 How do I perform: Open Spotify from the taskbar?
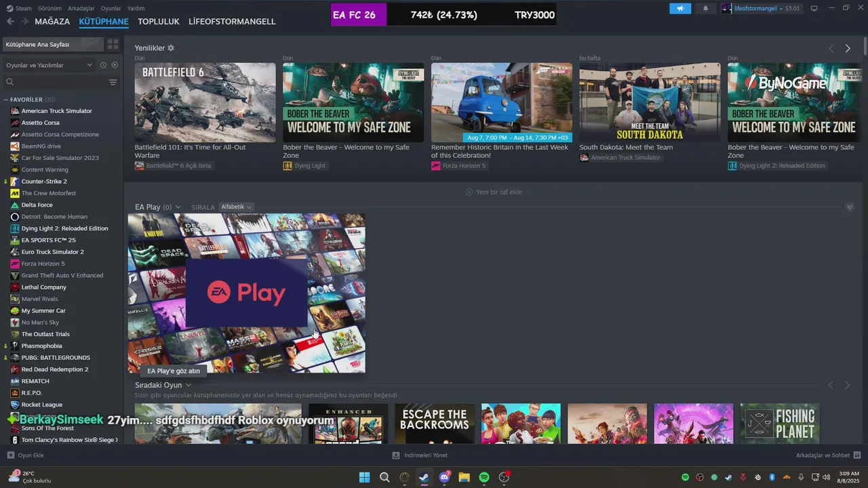tap(484, 477)
